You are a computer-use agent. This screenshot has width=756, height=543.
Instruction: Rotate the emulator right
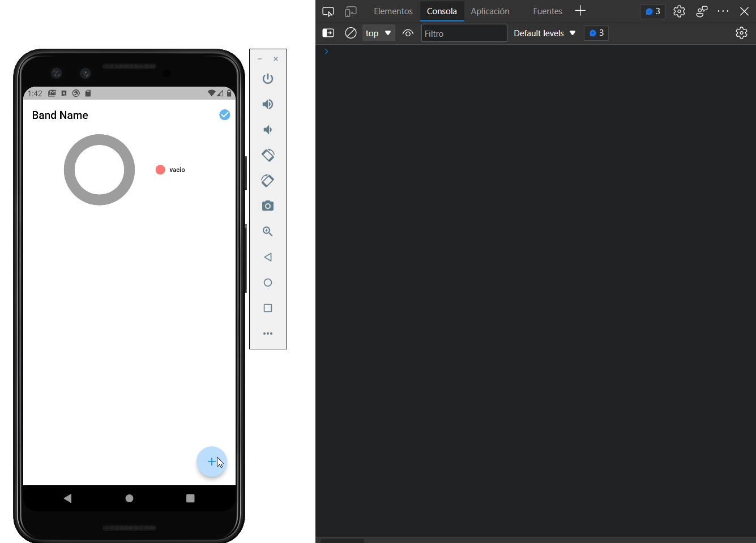[x=268, y=181]
